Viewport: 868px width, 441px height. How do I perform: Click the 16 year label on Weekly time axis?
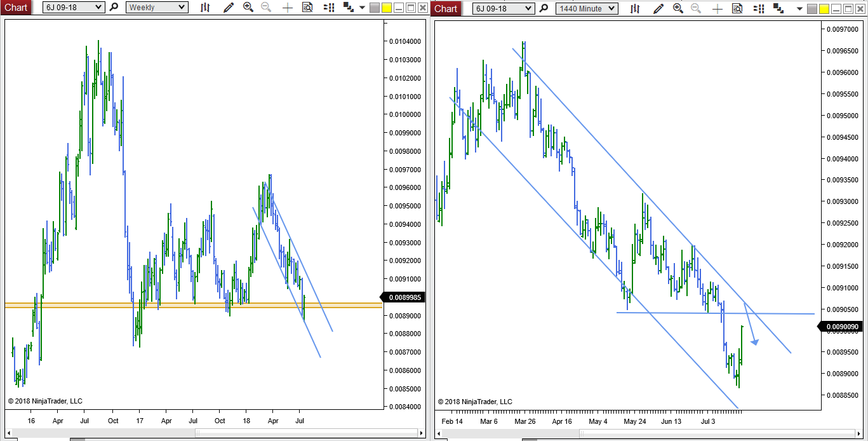click(x=31, y=421)
